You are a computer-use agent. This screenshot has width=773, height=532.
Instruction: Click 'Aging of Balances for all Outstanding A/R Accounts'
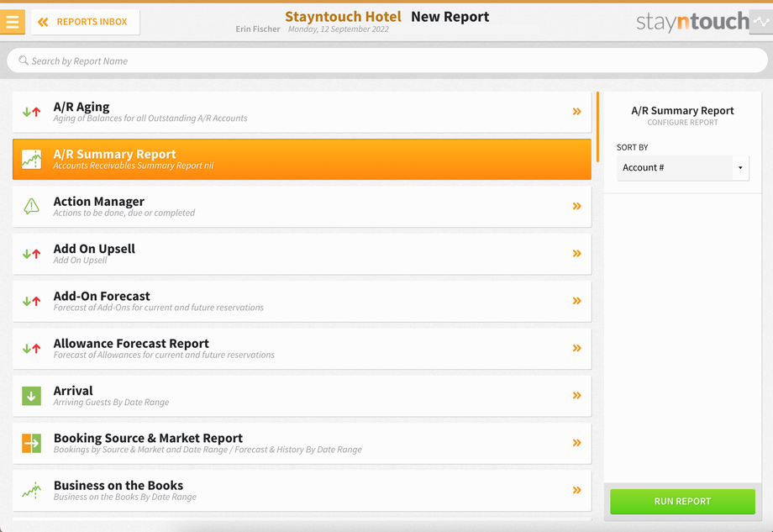click(x=150, y=119)
